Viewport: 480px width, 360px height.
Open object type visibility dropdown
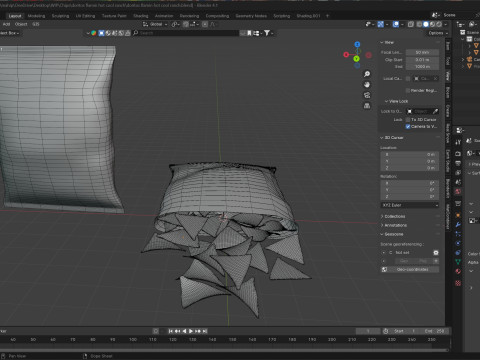(x=369, y=24)
